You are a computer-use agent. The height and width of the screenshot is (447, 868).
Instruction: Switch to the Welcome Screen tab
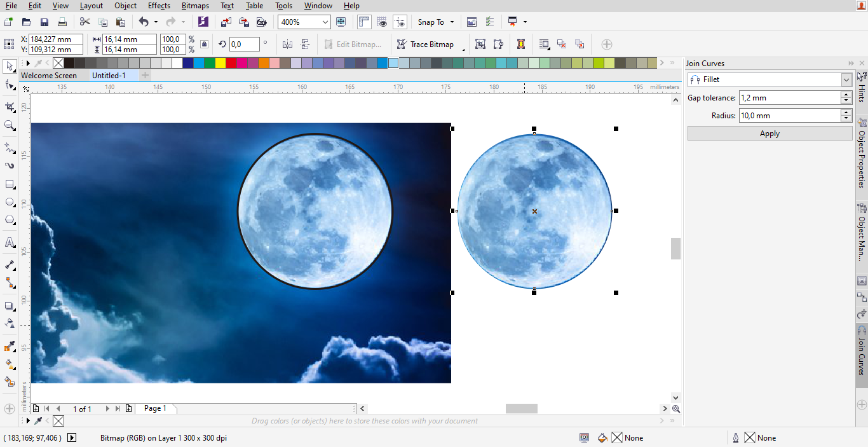click(49, 75)
